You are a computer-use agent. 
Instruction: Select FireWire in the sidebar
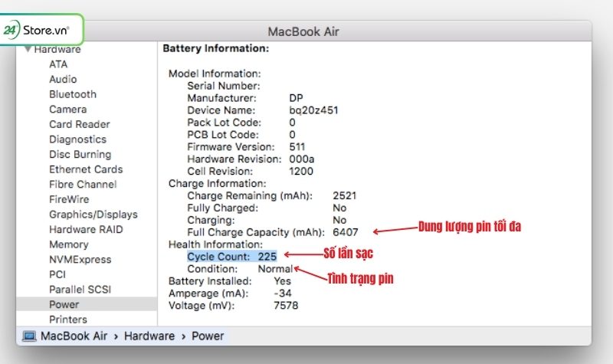pos(69,199)
